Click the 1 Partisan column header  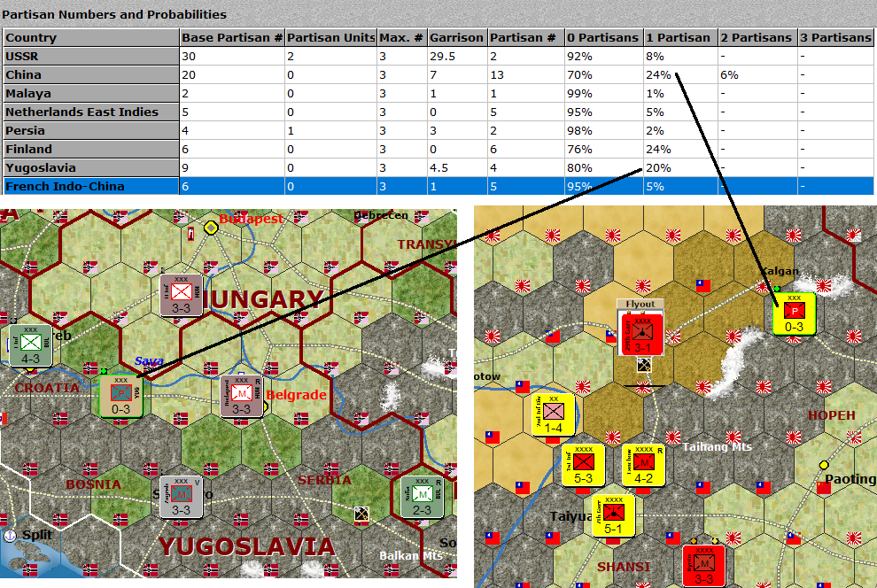(x=680, y=37)
